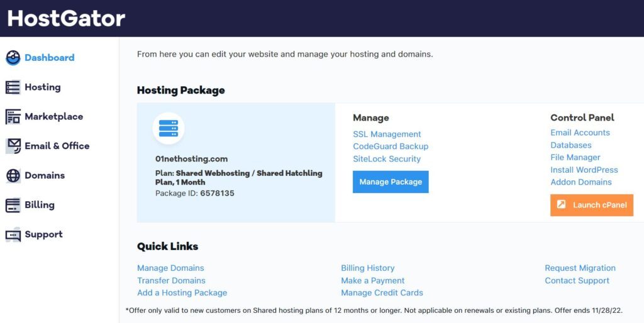This screenshot has height=323, width=644.
Task: Click the Marketplace sidebar icon
Action: pyautogui.click(x=13, y=117)
